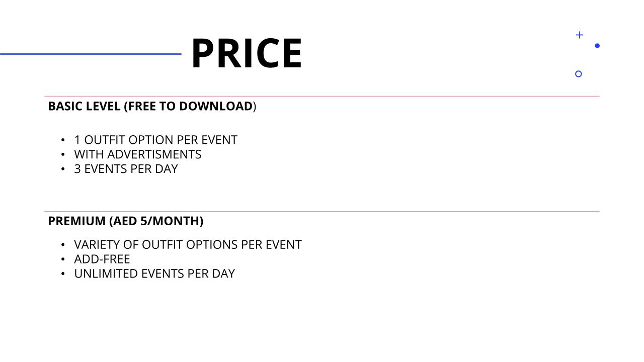Screen dimensions: 644x362
Task: Click bullet marker before "ADD-FREE"
Action: point(63,259)
